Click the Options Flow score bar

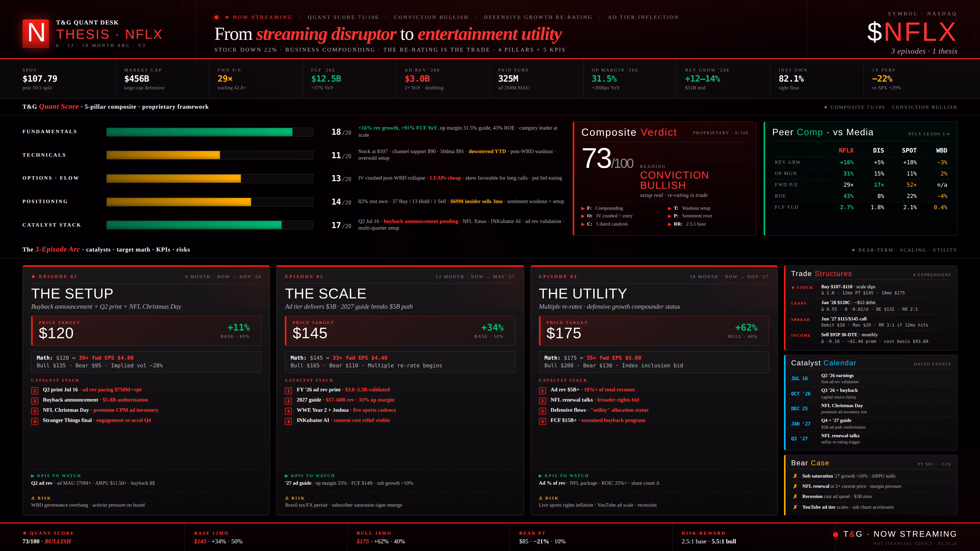210,178
